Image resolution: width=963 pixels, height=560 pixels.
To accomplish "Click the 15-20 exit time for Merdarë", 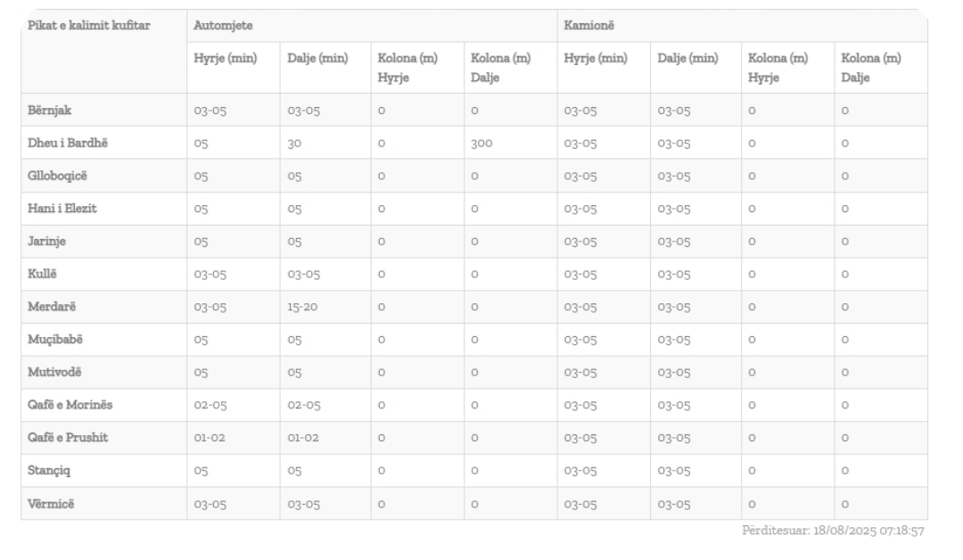I will tap(302, 307).
